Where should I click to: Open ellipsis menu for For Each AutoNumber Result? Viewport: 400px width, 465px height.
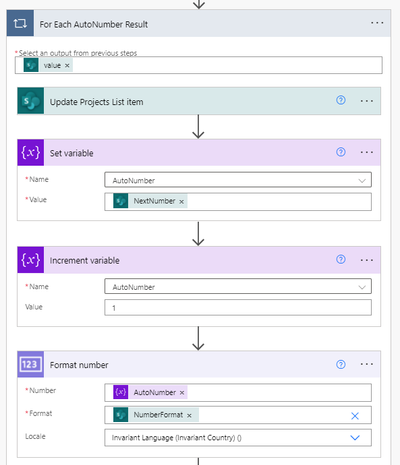click(377, 23)
